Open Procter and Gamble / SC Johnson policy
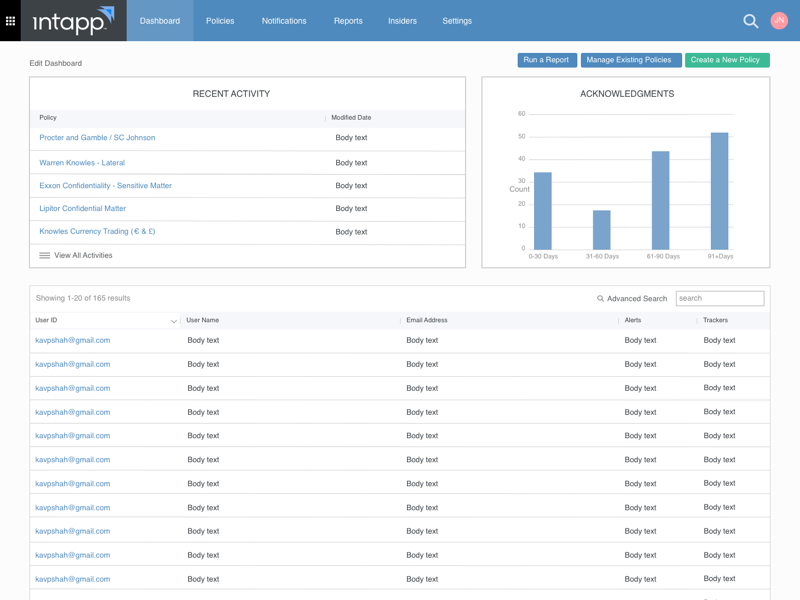The width and height of the screenshot is (800, 600). pyautogui.click(x=97, y=138)
